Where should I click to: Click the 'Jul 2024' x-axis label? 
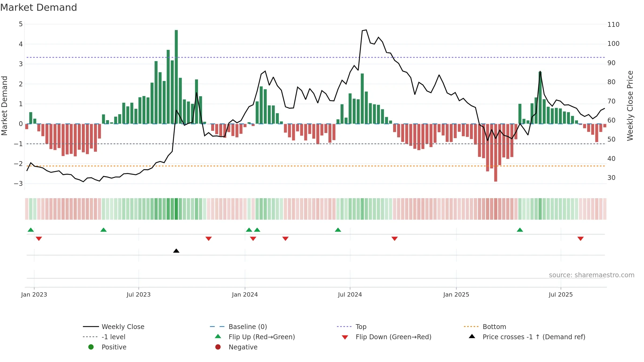350,294
